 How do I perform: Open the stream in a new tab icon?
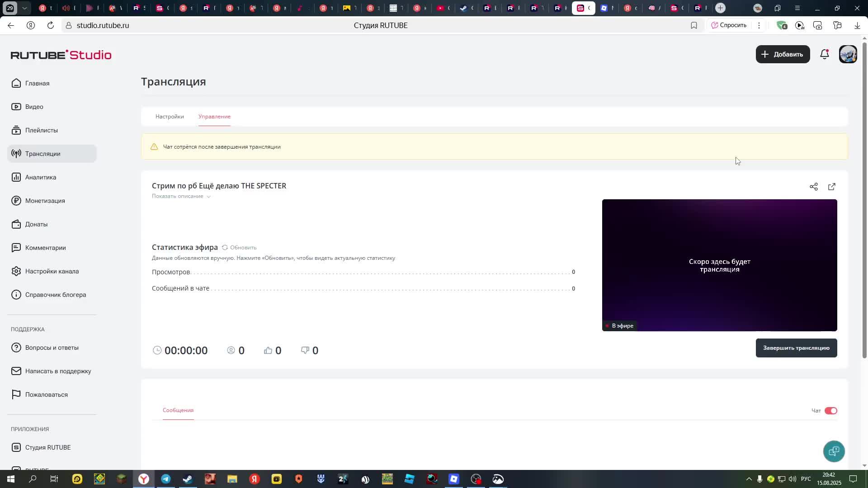click(831, 187)
